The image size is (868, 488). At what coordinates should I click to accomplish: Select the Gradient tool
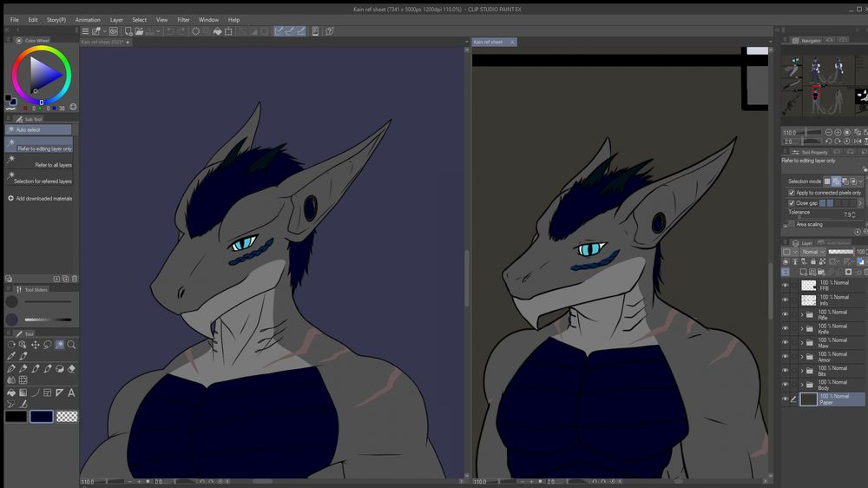tap(23, 392)
